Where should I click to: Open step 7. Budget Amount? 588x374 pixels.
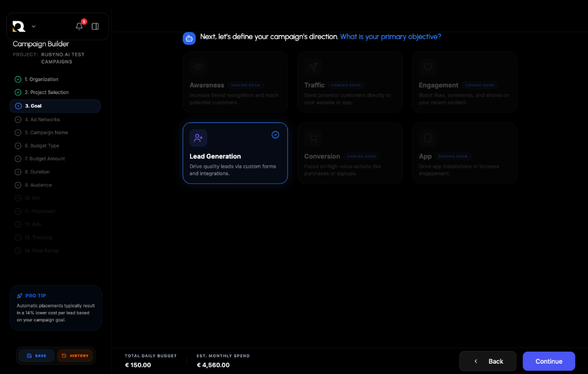pos(55,159)
